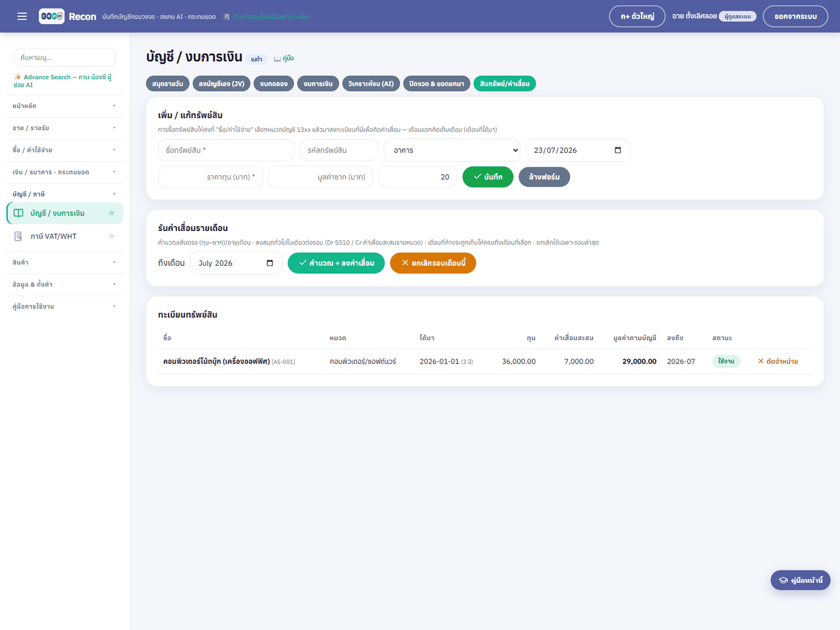Image resolution: width=840 pixels, height=630 pixels.
Task: Open the calendar picker for 23/07/2026
Action: click(x=618, y=150)
